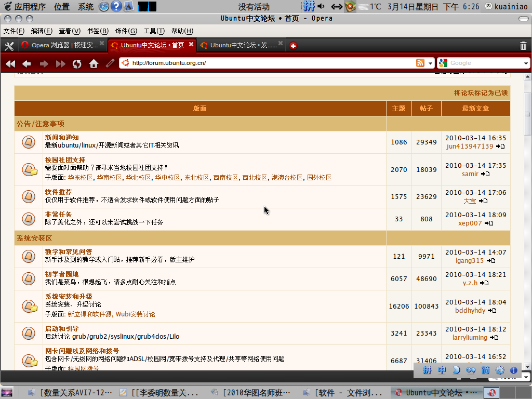Add a new tab with the plus button

[293, 46]
